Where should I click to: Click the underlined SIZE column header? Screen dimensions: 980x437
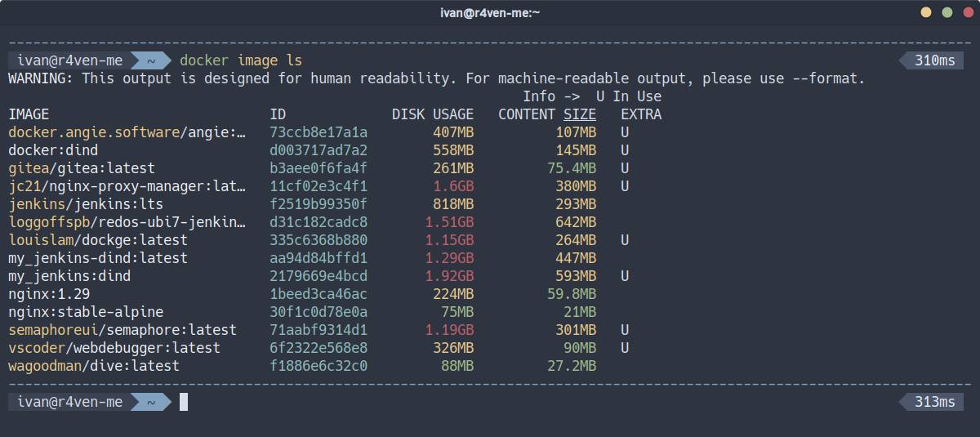(579, 114)
